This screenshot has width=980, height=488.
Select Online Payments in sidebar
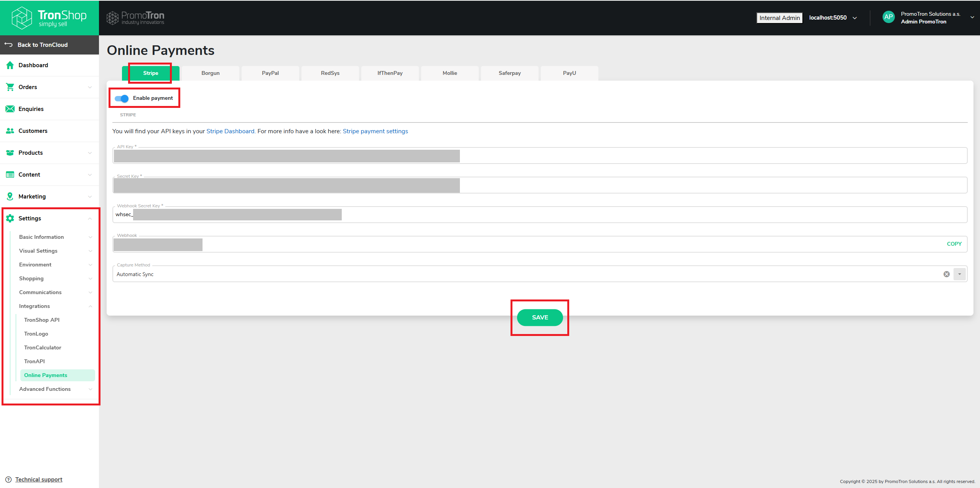tap(58, 376)
